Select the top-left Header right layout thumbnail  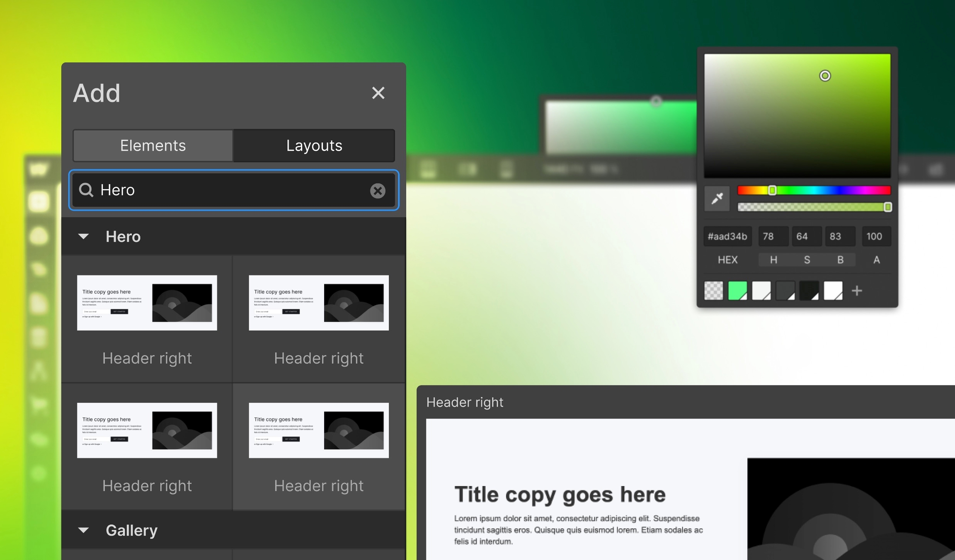[147, 303]
